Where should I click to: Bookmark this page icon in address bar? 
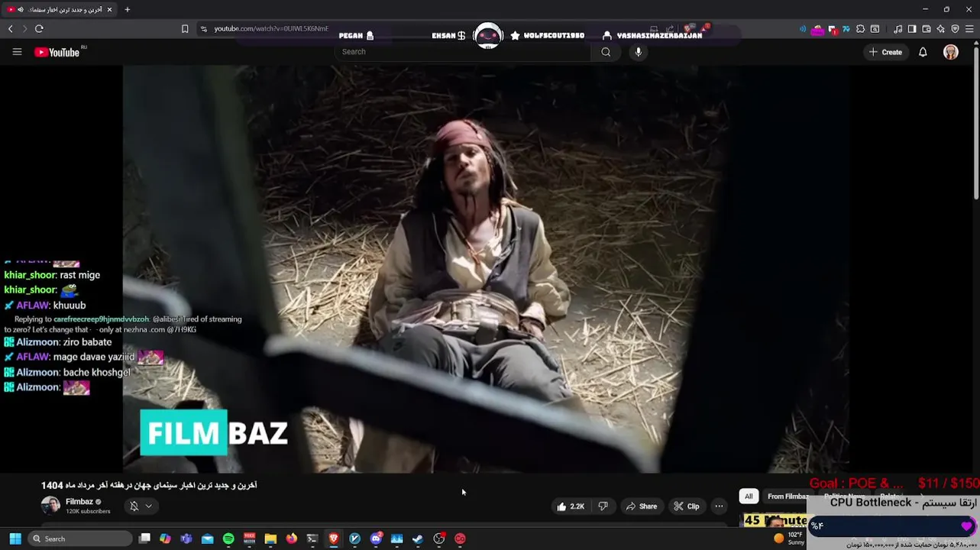[x=185, y=29]
